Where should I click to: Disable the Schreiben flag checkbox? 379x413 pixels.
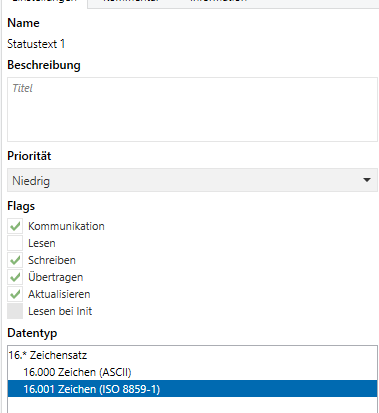point(15,260)
